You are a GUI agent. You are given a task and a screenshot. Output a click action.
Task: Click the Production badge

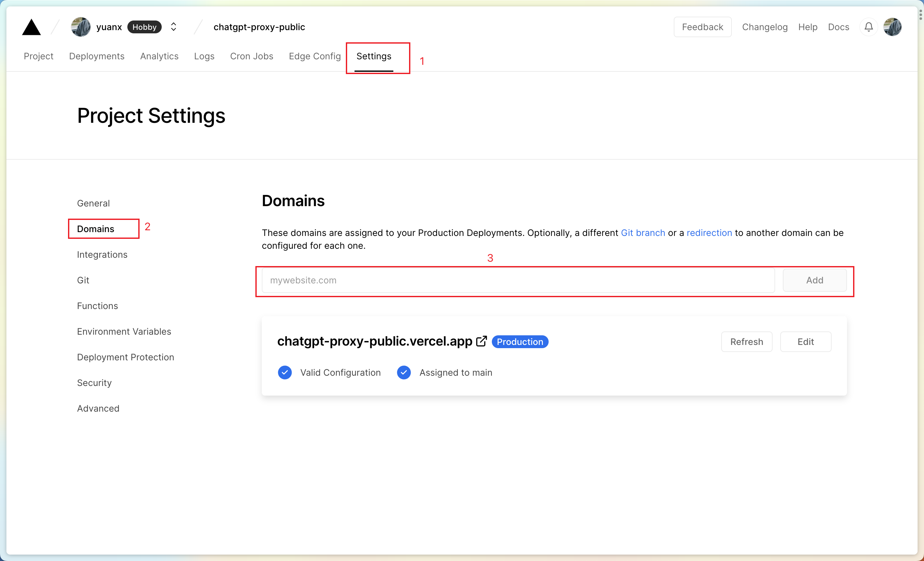(x=520, y=342)
